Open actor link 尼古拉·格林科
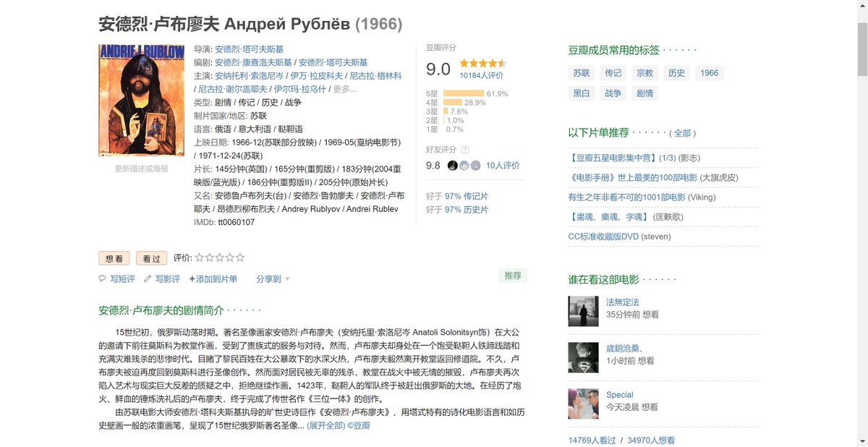Screen dimensions: 868x447 (375, 76)
